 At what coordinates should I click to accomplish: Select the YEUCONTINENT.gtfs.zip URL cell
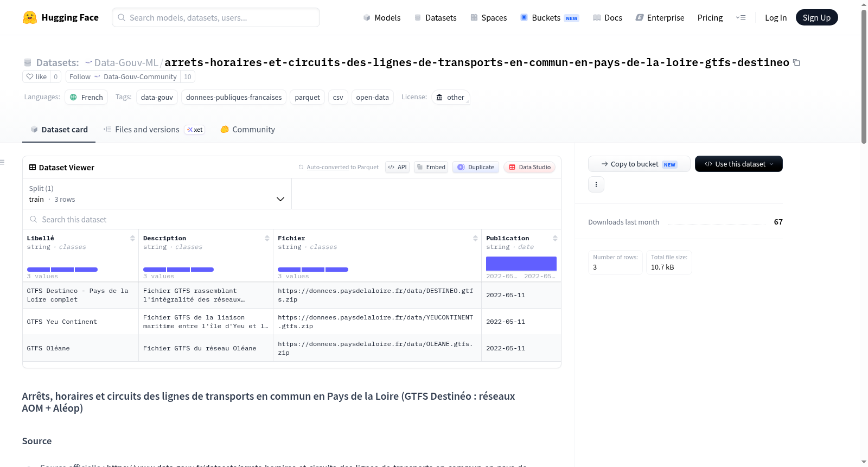(377, 322)
